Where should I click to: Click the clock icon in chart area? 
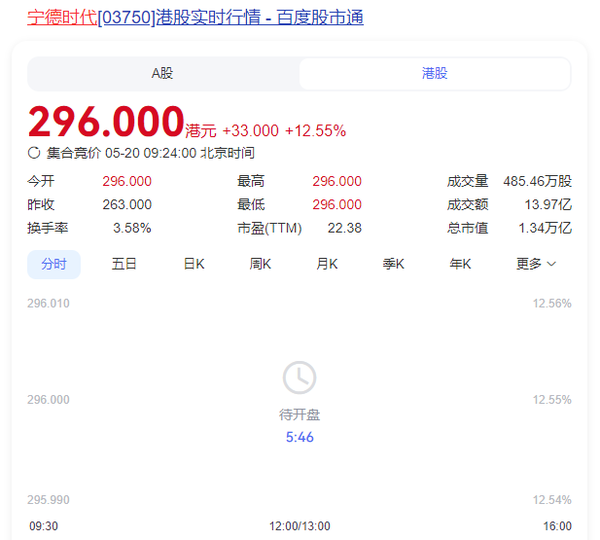click(x=299, y=378)
